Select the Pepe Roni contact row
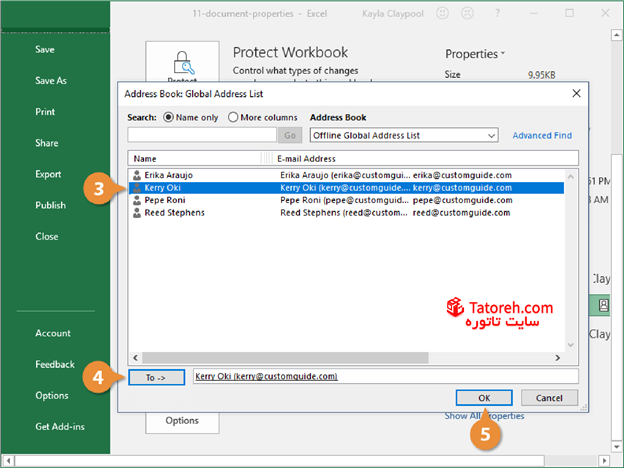624x468 pixels. click(x=346, y=200)
